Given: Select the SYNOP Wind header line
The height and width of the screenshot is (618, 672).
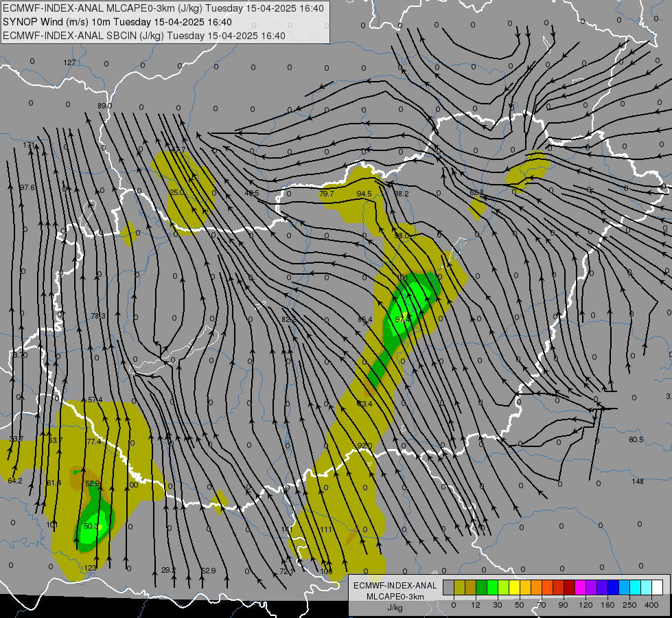Looking at the screenshot, I should pyautogui.click(x=117, y=22).
